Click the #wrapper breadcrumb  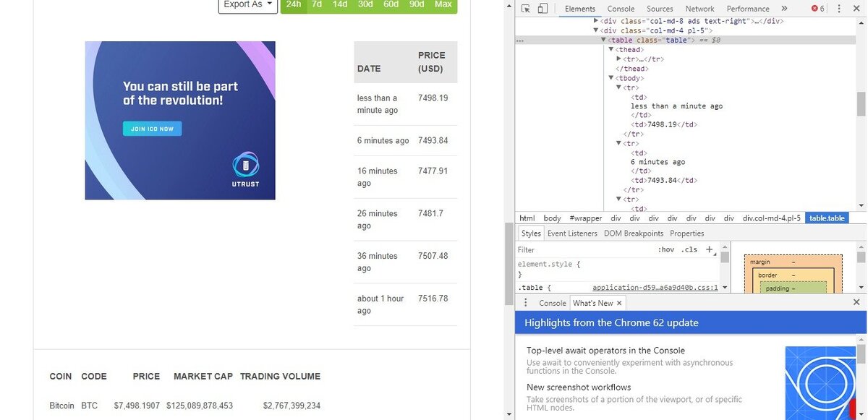(x=586, y=218)
